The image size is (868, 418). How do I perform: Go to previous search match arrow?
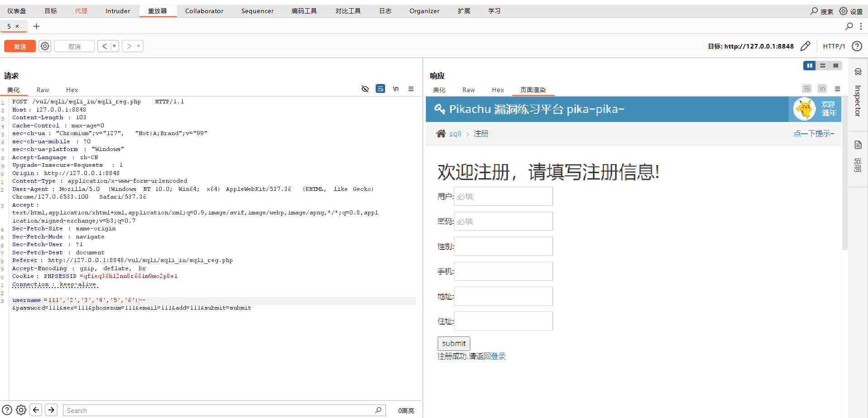click(36, 410)
